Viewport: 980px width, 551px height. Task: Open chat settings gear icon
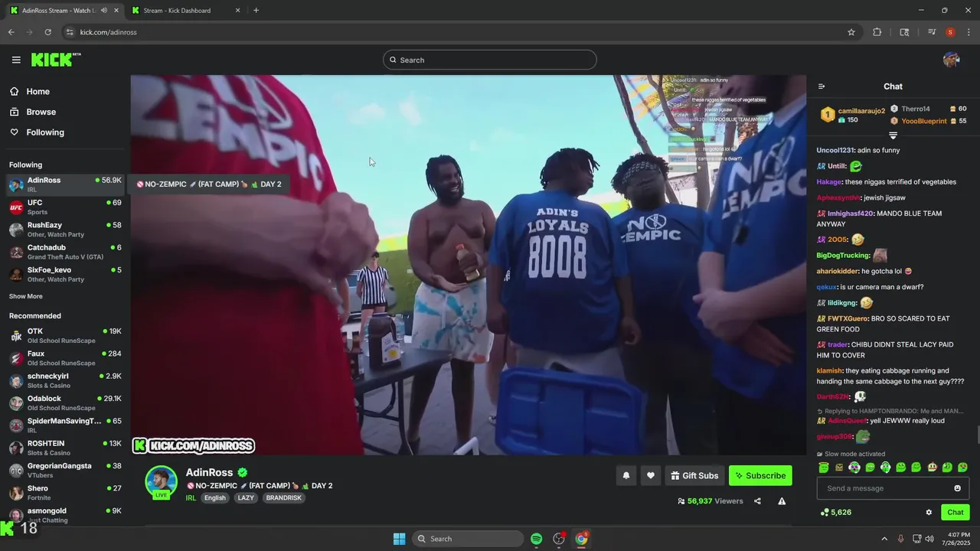coord(929,513)
